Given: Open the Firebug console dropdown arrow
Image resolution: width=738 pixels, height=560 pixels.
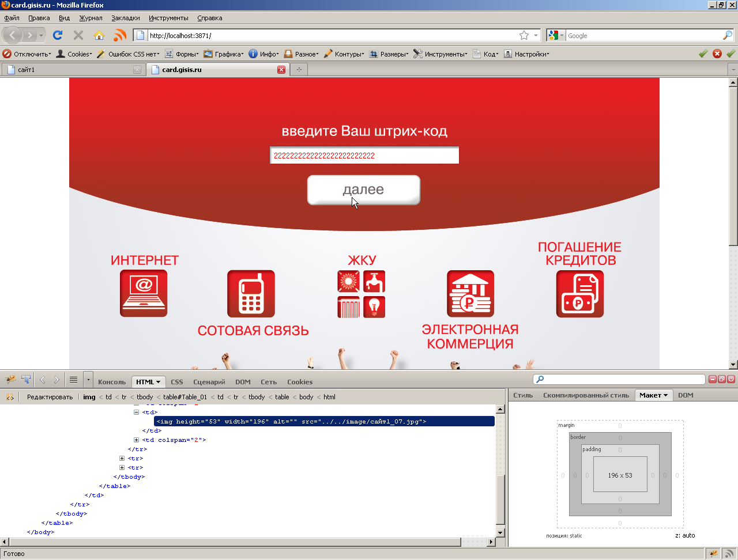Looking at the screenshot, I should pos(88,380).
